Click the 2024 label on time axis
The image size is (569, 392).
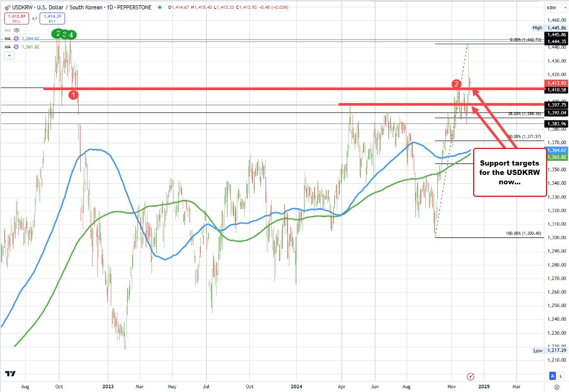pyautogui.click(x=297, y=387)
